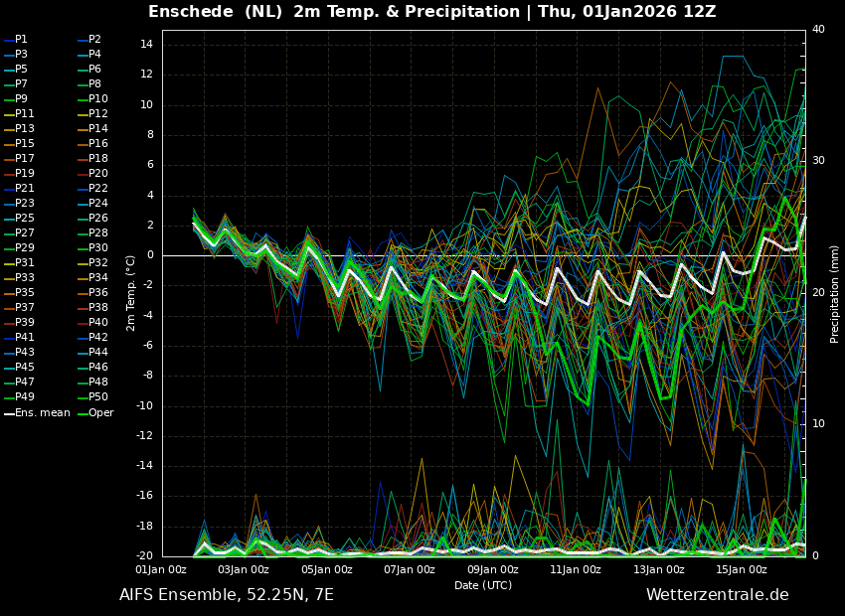The width and height of the screenshot is (845, 616).
Task: Click the 10 precipitation axis value
Action: pyautogui.click(x=818, y=424)
